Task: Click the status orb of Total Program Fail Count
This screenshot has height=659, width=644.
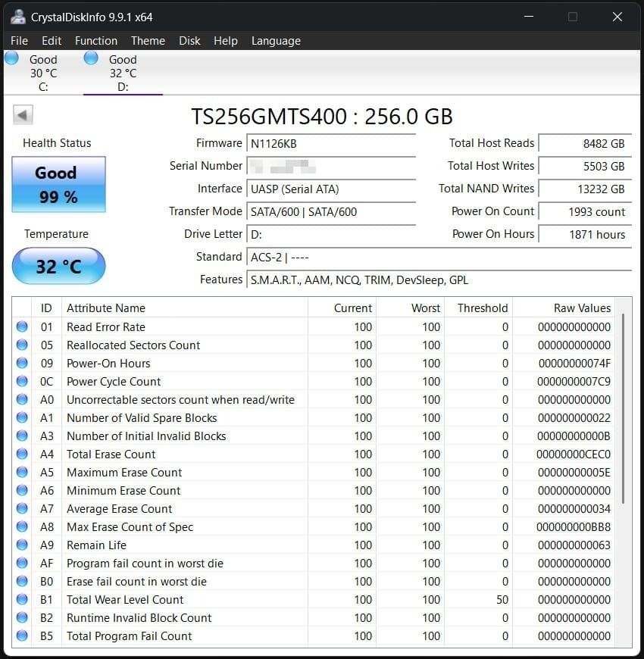Action: pos(22,636)
